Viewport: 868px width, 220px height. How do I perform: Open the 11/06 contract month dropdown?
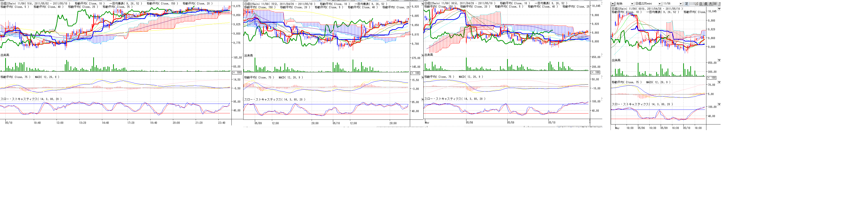[x=681, y=4]
